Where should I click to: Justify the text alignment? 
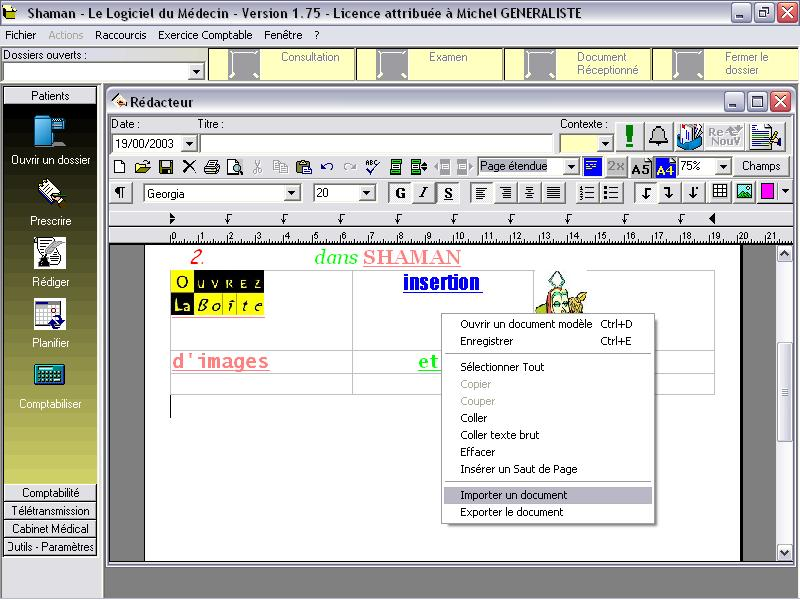(553, 193)
